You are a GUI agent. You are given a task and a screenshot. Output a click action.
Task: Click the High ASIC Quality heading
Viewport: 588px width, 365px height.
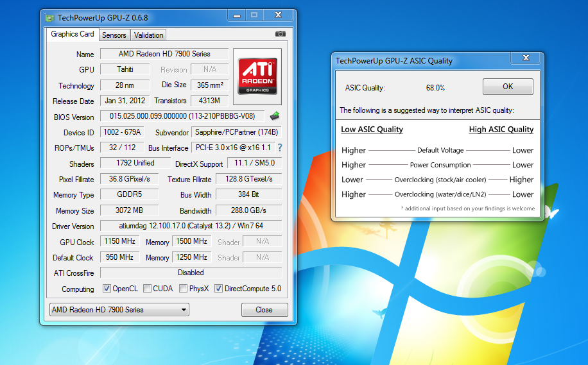coord(501,130)
